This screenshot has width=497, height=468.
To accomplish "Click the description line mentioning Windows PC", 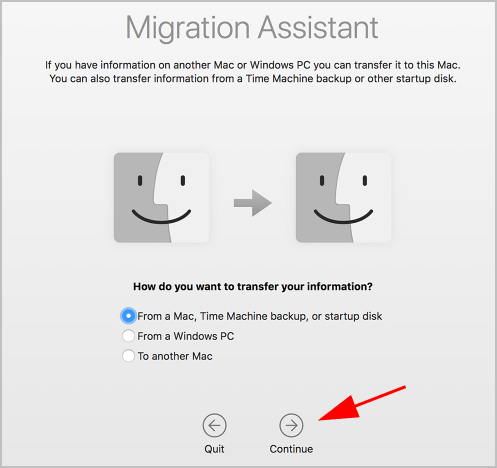I will pos(253,65).
